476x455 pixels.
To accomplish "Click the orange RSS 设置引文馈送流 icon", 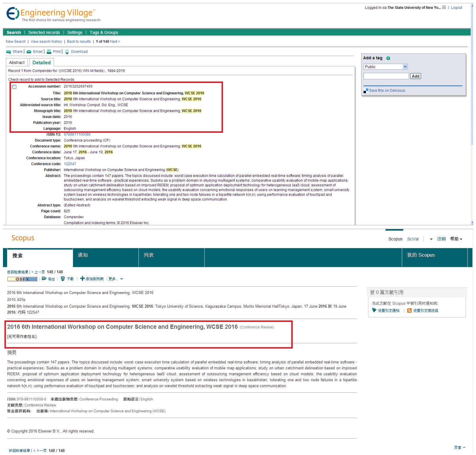I will tap(409, 311).
